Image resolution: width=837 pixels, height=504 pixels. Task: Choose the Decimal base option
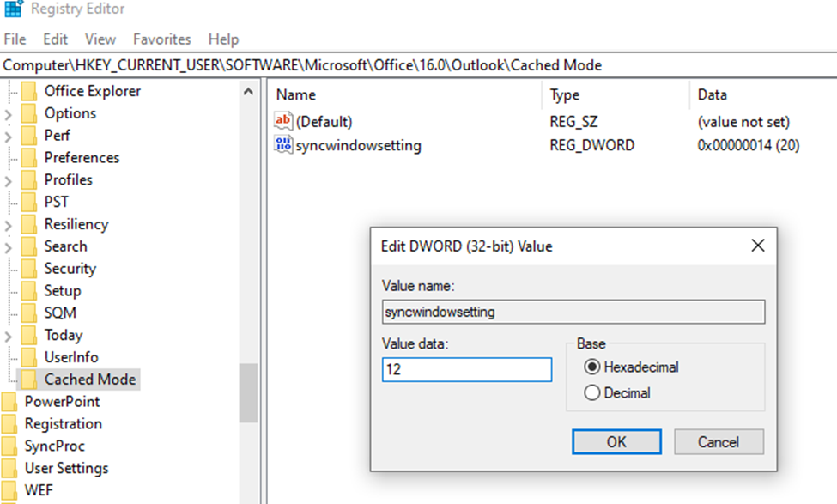[592, 393]
